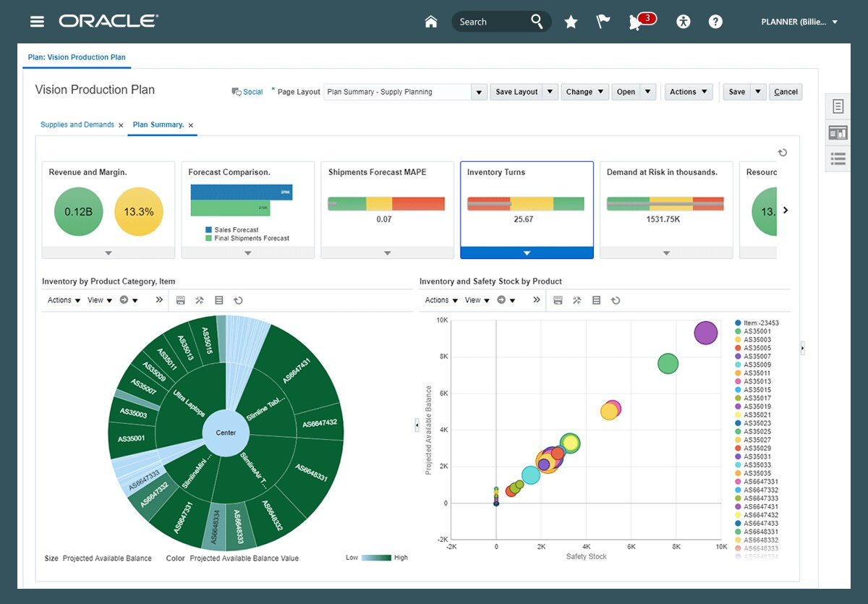Go to the Home page icon
Image resolution: width=868 pixels, height=604 pixels.
point(431,22)
